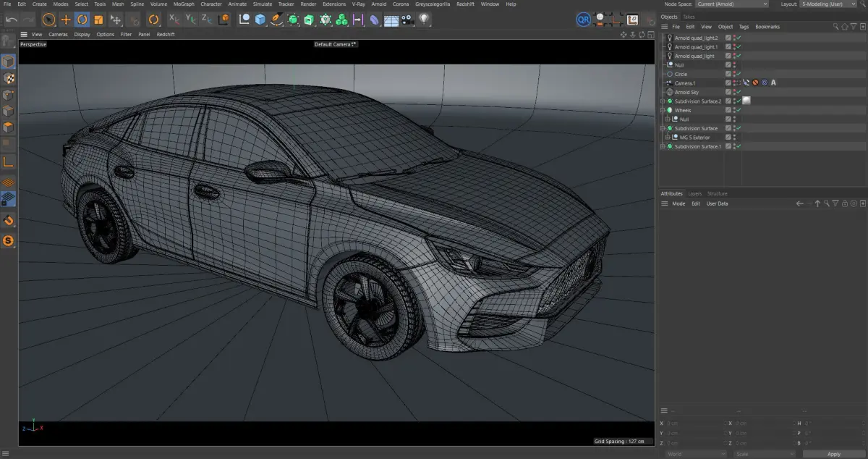Toggle the coordinate system cube icon

point(224,19)
